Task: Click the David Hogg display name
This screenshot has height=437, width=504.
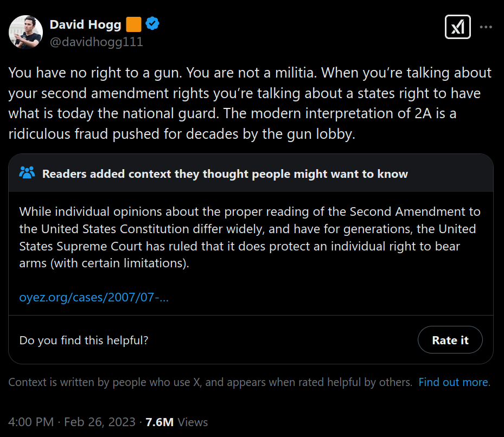Action: click(86, 24)
